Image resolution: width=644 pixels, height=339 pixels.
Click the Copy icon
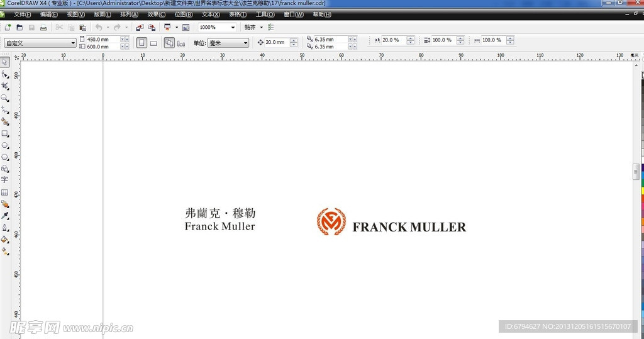(x=71, y=28)
